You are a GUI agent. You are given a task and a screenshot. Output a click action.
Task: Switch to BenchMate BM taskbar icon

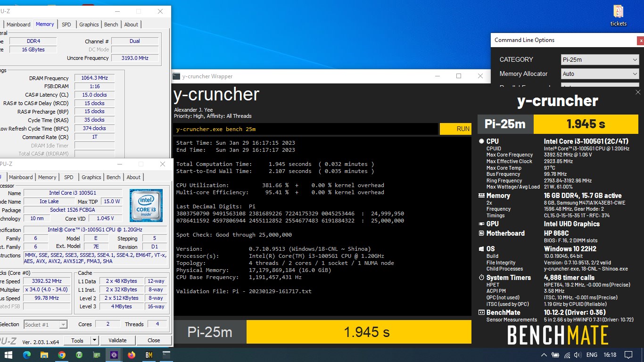[149, 355]
